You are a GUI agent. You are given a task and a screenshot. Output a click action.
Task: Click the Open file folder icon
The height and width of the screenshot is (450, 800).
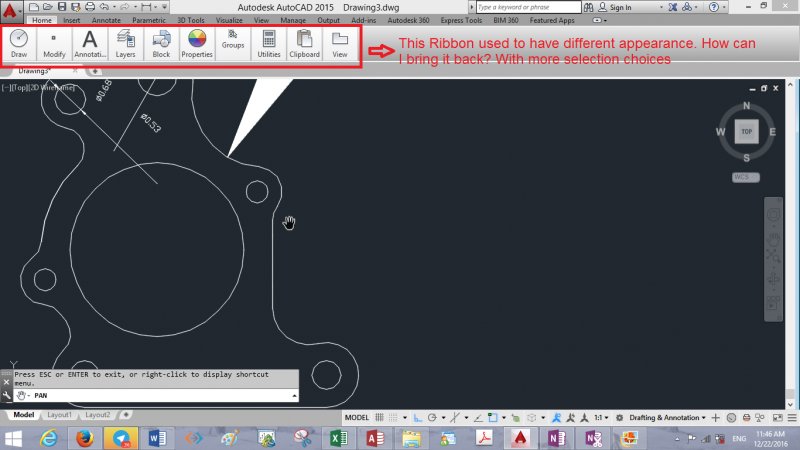[47, 7]
